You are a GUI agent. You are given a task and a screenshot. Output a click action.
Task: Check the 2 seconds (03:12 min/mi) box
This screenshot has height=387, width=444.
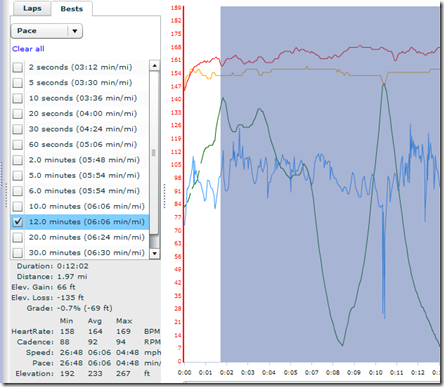[18, 67]
